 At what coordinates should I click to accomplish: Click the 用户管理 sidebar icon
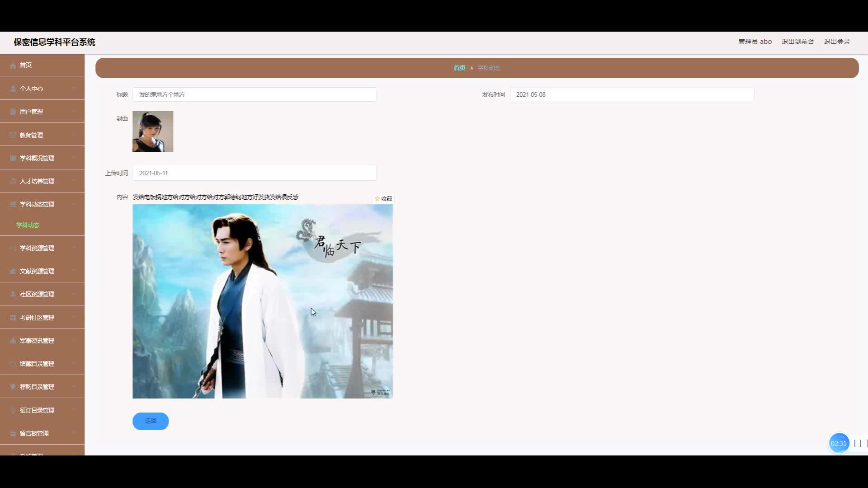(13, 112)
